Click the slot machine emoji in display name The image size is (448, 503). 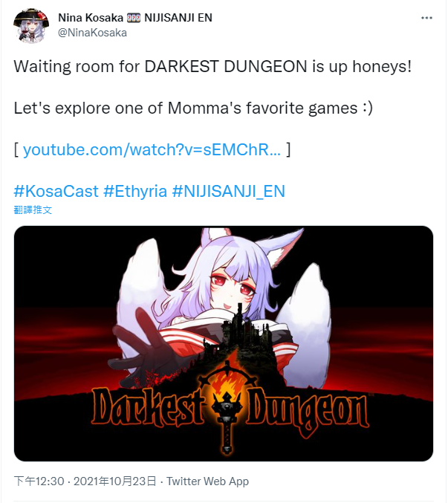[134, 18]
